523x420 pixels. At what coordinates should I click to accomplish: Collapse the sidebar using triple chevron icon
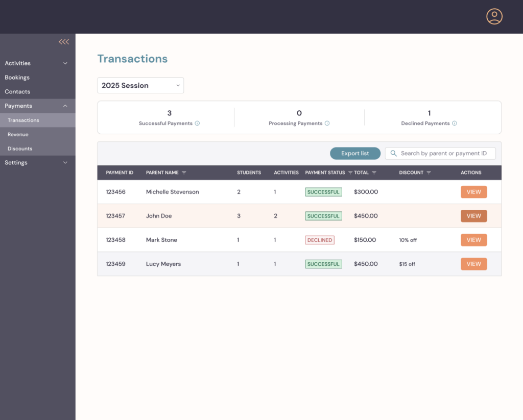(x=64, y=42)
